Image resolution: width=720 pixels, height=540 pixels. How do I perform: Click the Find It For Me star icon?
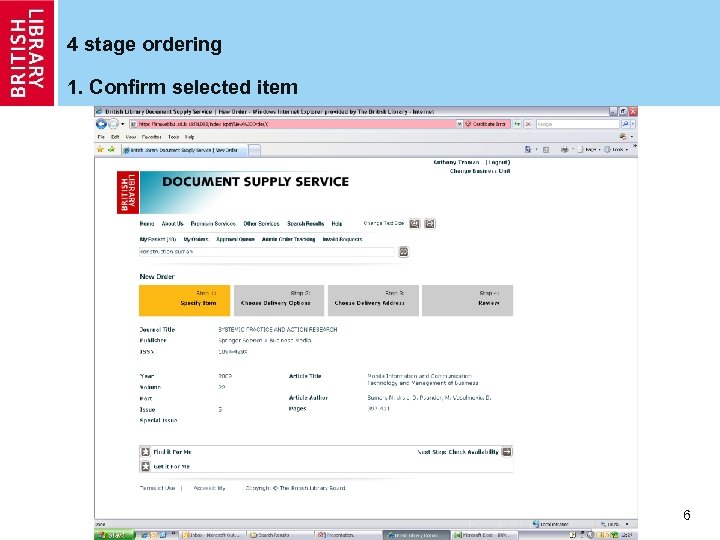(x=146, y=452)
